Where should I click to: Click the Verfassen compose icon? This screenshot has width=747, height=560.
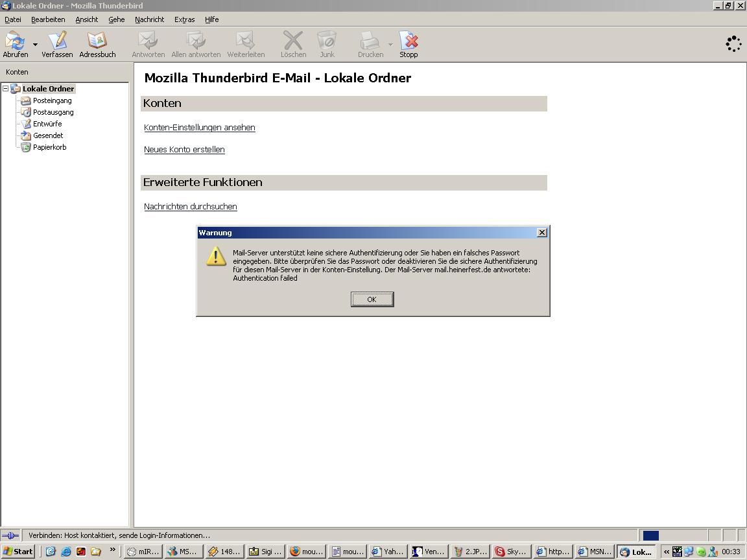click(x=57, y=44)
